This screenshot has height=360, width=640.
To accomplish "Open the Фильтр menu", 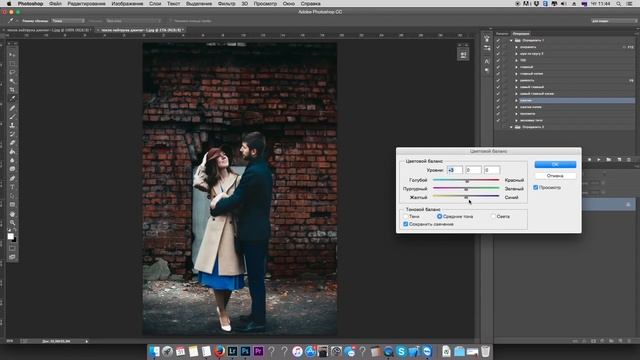I will (227, 4).
